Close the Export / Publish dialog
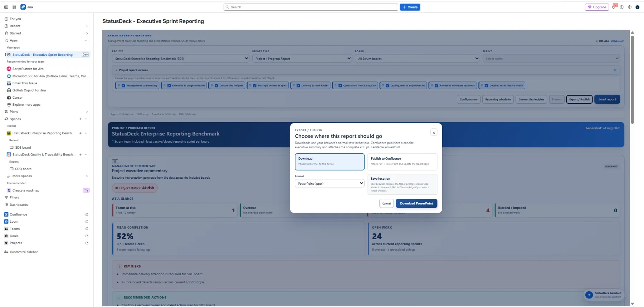This screenshot has height=307, width=644. pos(434,133)
